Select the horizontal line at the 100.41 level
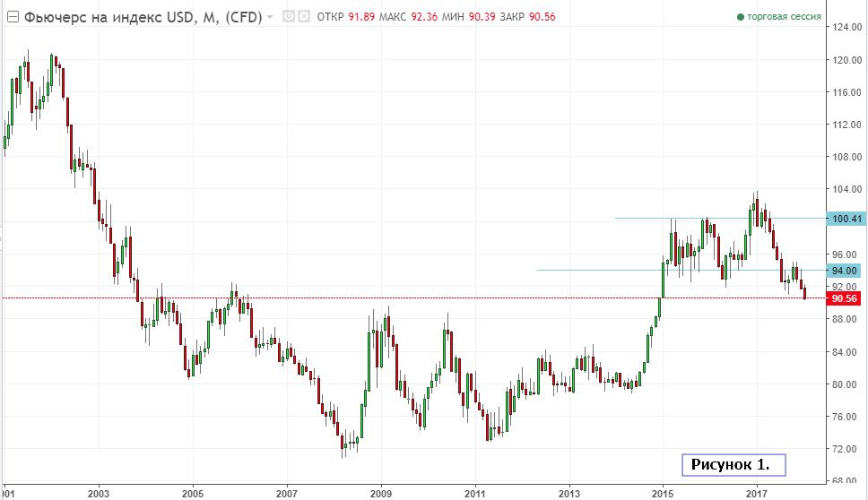 pyautogui.click(x=717, y=218)
